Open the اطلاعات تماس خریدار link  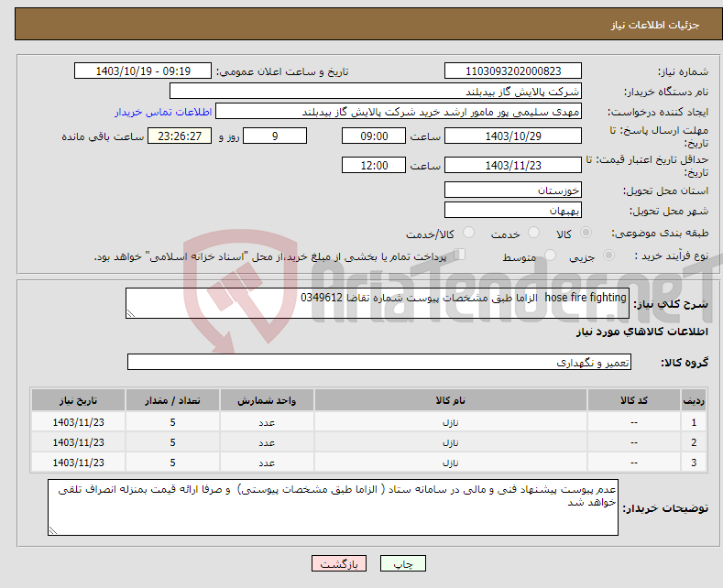[163, 112]
